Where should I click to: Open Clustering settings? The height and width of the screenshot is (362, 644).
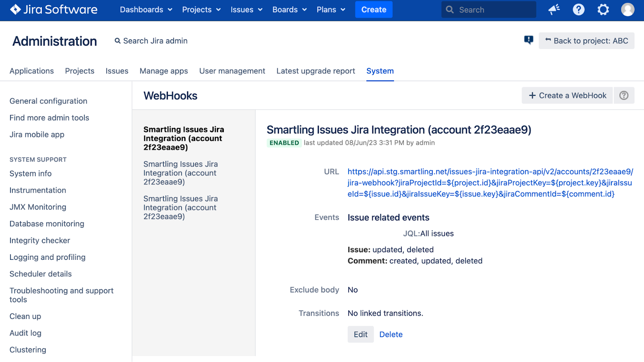click(28, 350)
